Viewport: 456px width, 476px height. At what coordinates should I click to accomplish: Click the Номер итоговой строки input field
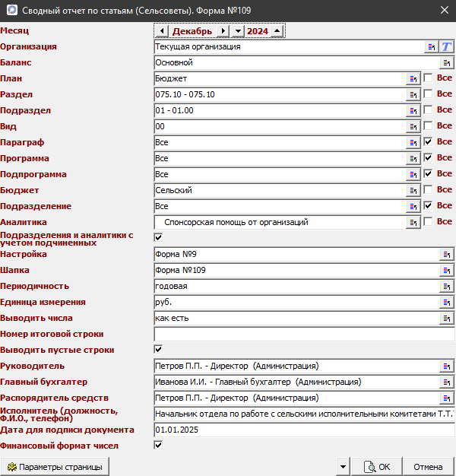[x=304, y=334]
